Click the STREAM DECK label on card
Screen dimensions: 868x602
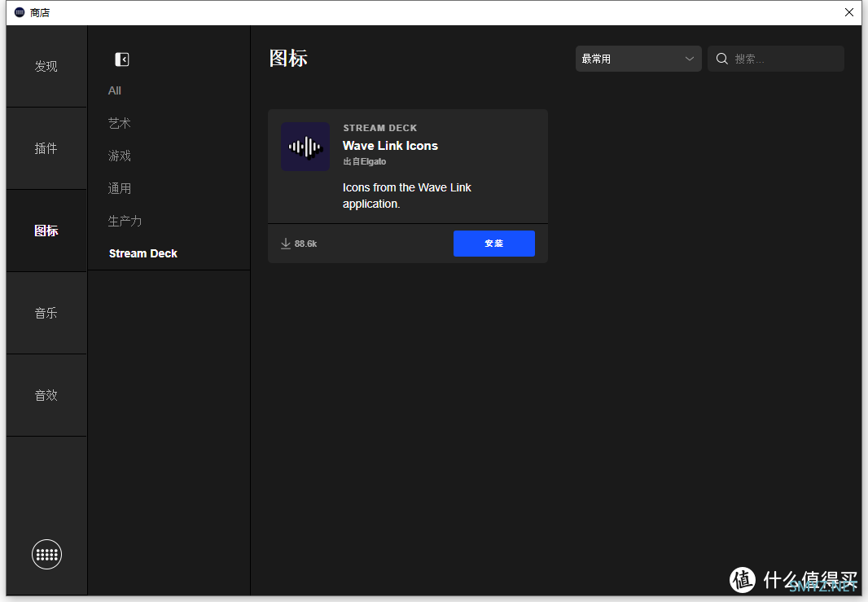pos(379,128)
